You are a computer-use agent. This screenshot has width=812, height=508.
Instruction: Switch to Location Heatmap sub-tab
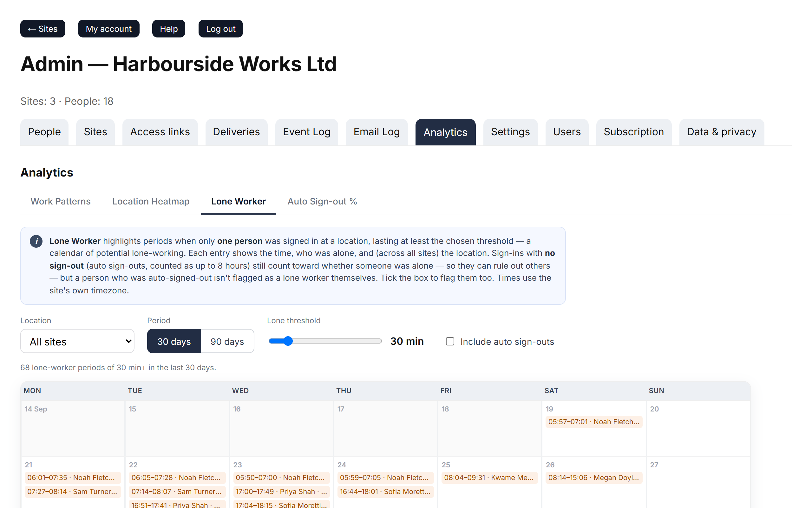151,201
